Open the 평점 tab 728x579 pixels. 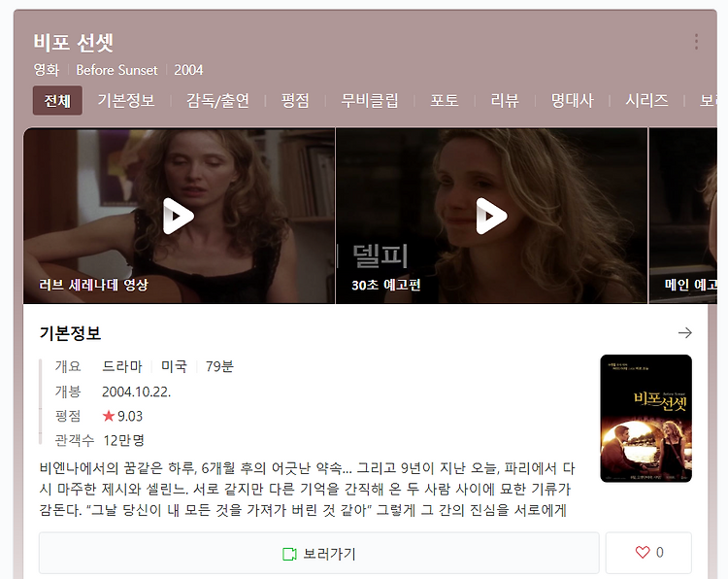point(295,100)
